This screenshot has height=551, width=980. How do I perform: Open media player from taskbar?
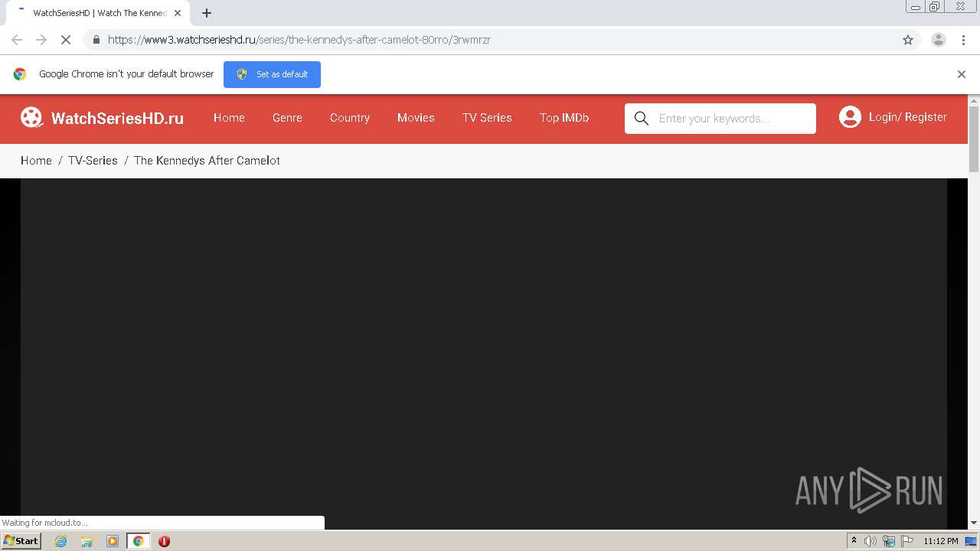pyautogui.click(x=113, y=541)
